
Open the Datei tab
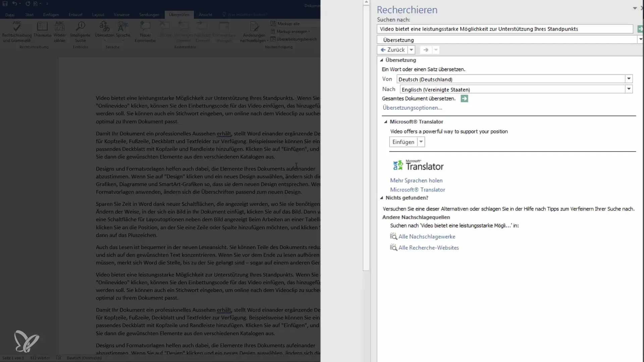pyautogui.click(x=10, y=15)
